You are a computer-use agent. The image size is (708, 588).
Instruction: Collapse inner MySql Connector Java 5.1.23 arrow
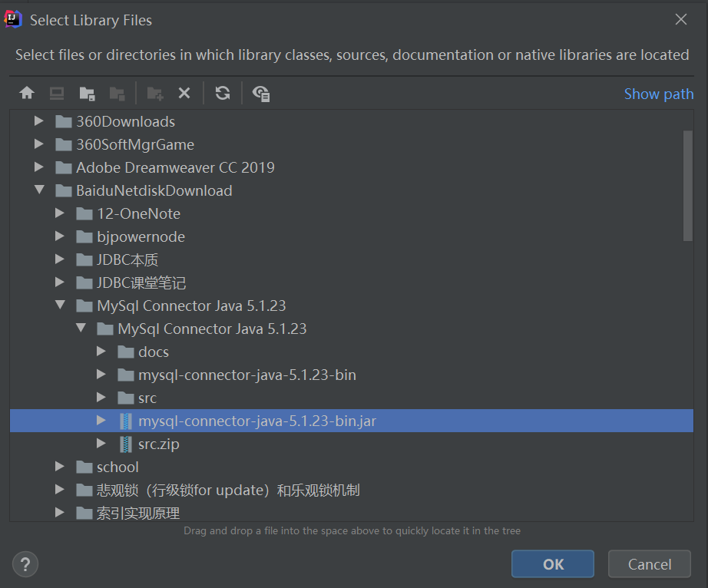click(81, 328)
